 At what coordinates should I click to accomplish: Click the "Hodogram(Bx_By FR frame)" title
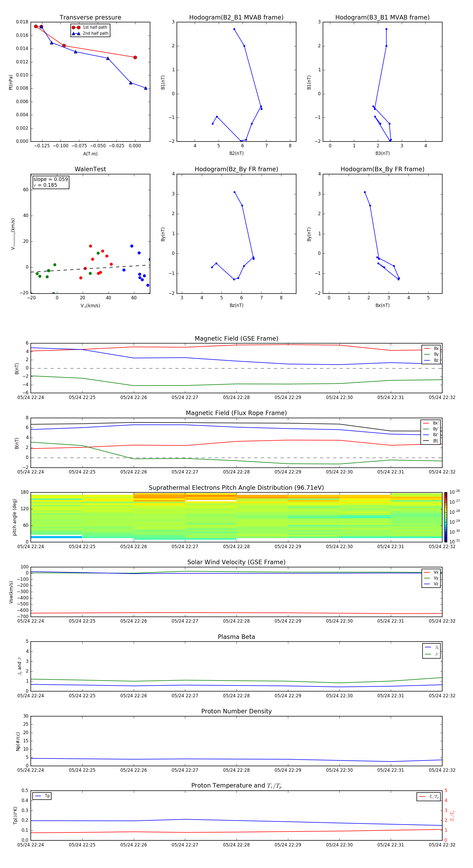(x=382, y=169)
